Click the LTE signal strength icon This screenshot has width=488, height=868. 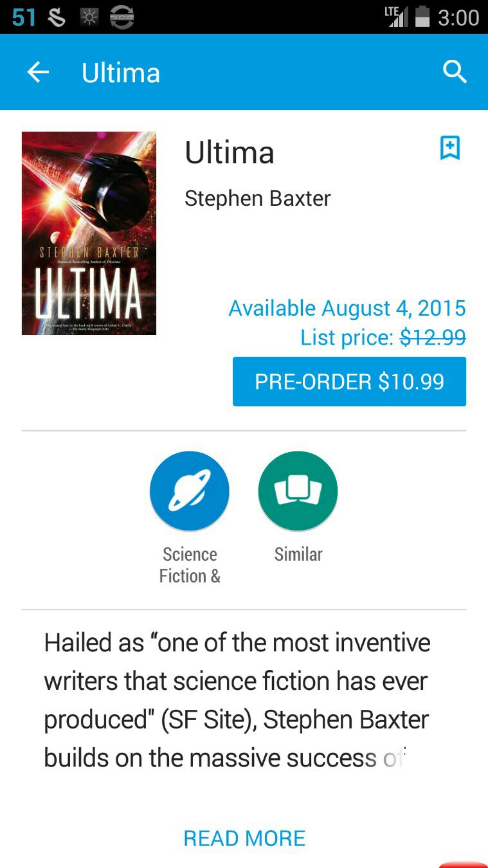tap(396, 17)
